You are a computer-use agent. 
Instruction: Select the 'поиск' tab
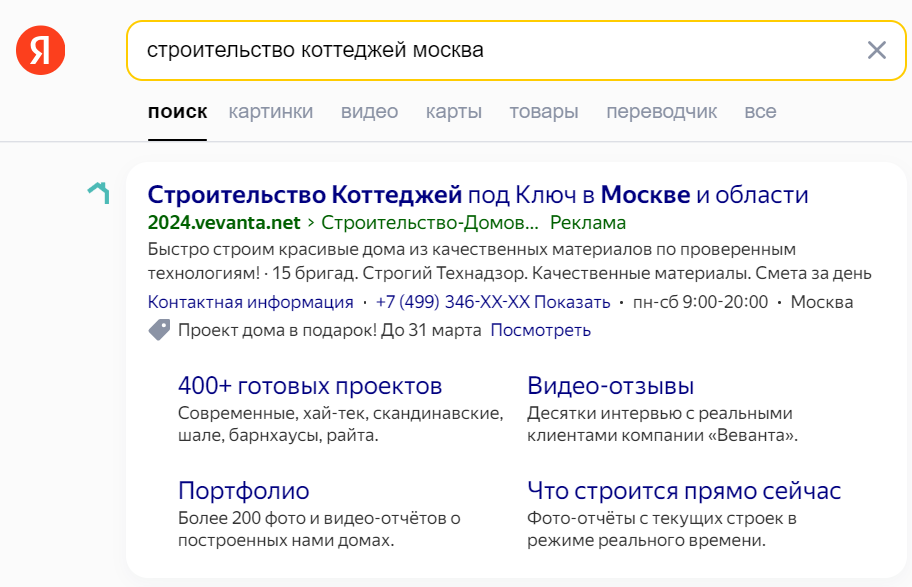(177, 111)
